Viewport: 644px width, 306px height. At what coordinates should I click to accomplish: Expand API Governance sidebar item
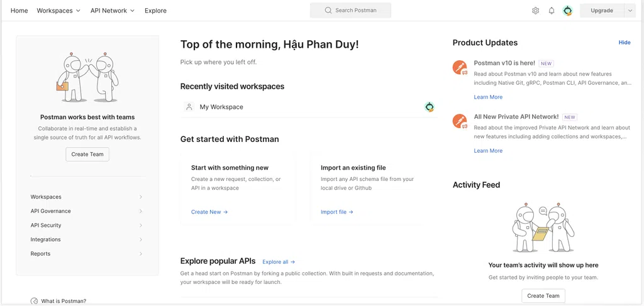pos(87,211)
